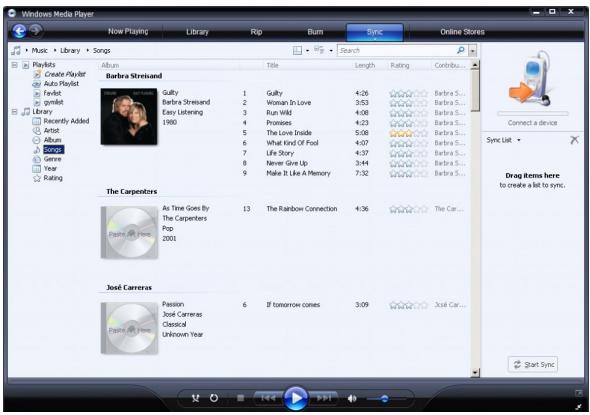Click the Forward navigation arrow
The image size is (590, 415).
point(36,30)
